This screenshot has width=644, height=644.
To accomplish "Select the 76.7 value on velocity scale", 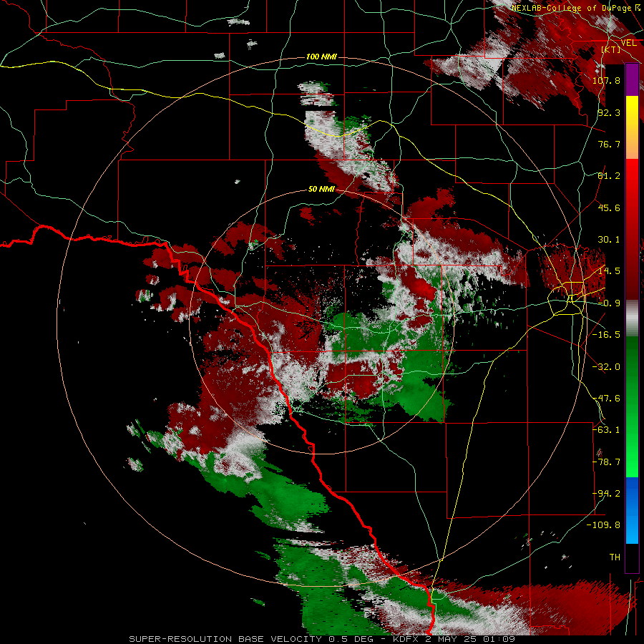I will [x=609, y=144].
